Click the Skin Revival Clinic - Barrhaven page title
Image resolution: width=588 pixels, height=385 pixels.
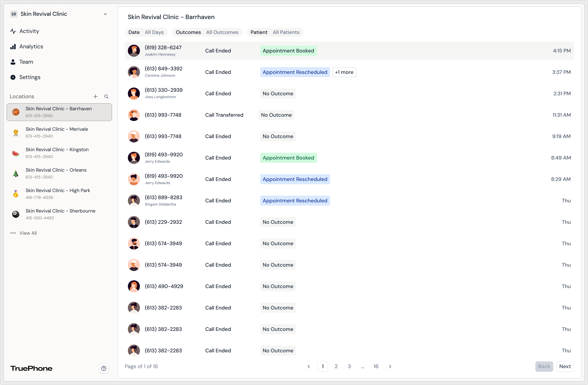coord(171,17)
